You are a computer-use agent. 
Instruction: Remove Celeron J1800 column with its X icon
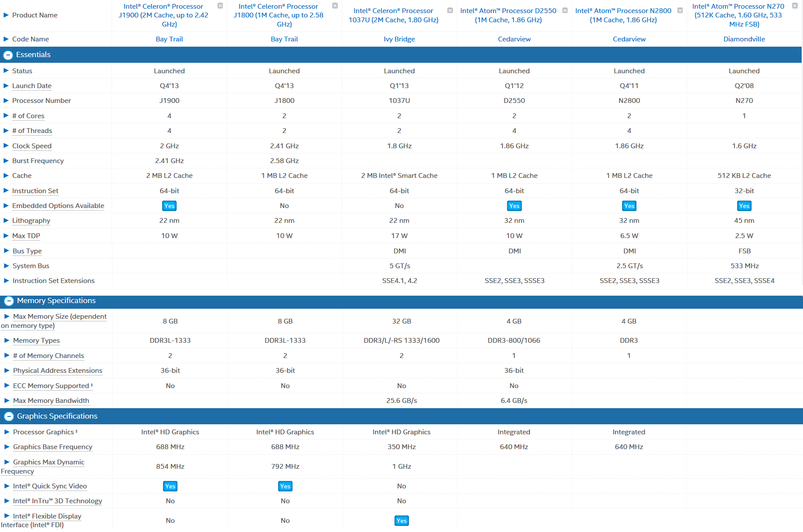pyautogui.click(x=335, y=6)
